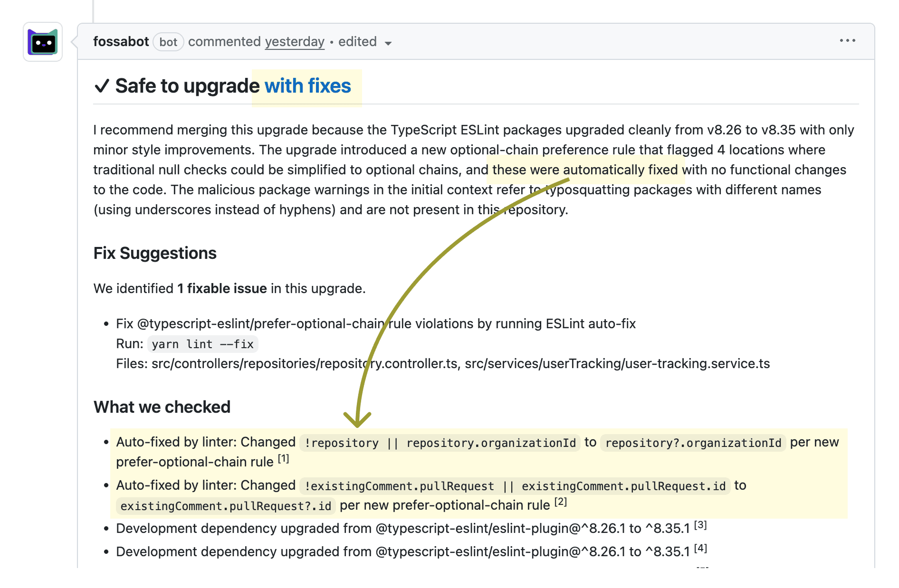Click the repository.controller.ts file path

tap(305, 364)
